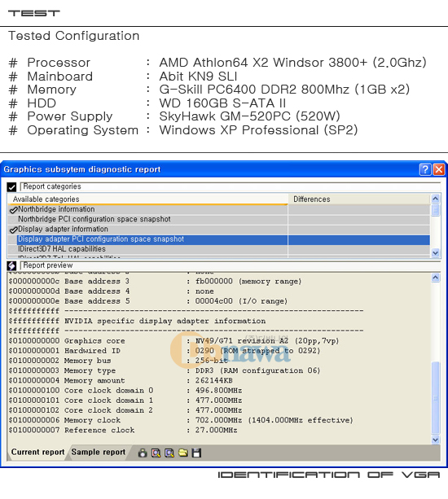Open a report with the folder icon
The height and width of the screenshot is (499, 448).
click(x=183, y=453)
